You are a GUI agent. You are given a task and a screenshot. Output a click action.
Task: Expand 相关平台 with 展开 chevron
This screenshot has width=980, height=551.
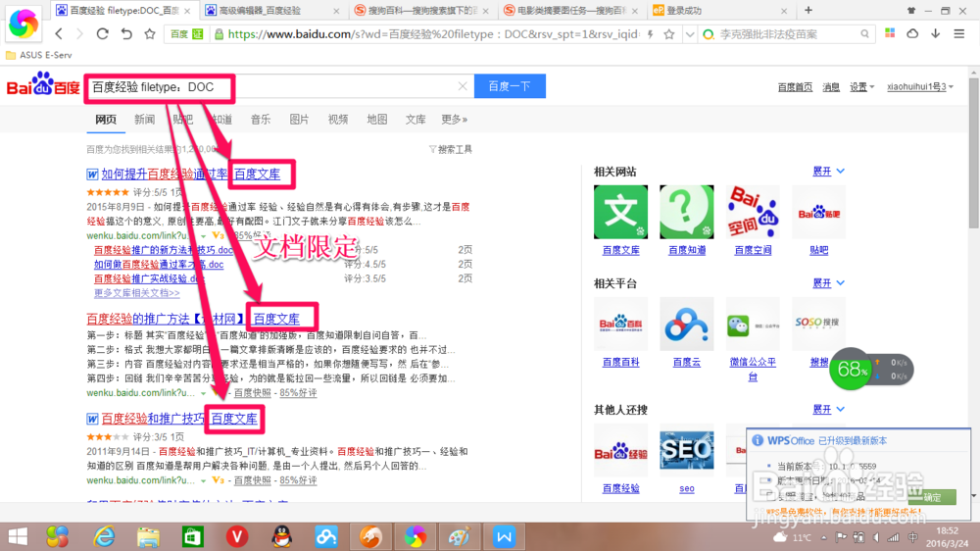point(829,283)
